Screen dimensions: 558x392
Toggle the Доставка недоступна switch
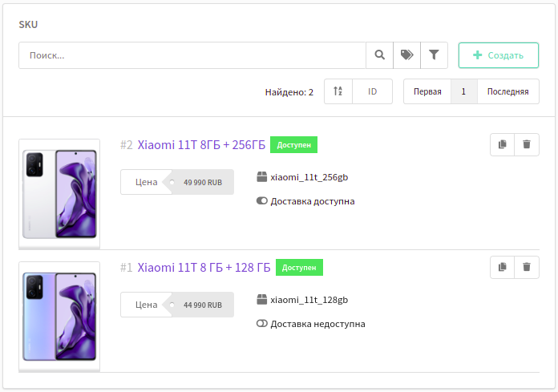pyautogui.click(x=262, y=324)
